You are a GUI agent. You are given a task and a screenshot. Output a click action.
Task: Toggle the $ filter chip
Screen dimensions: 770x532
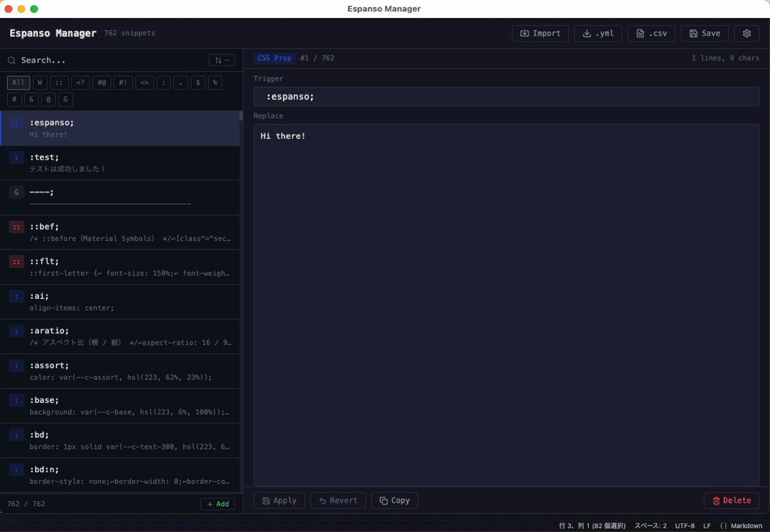tap(198, 83)
